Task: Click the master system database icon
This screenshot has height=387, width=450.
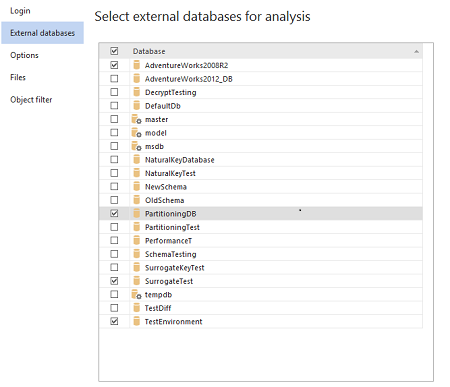Action: (x=137, y=119)
